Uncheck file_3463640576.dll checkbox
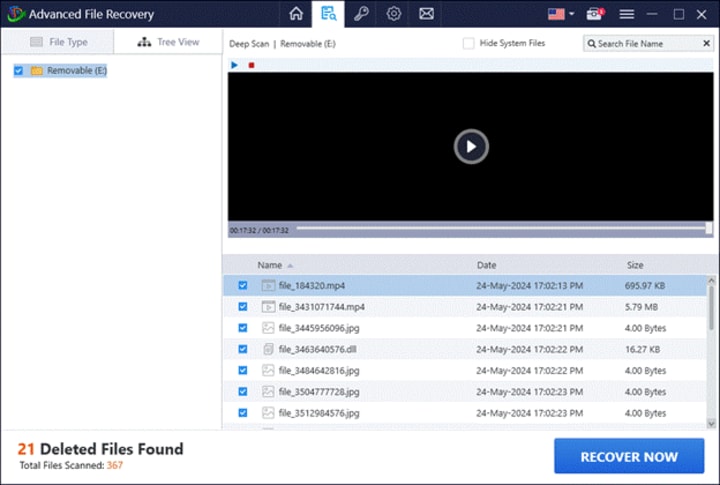This screenshot has width=720, height=485. tap(243, 349)
